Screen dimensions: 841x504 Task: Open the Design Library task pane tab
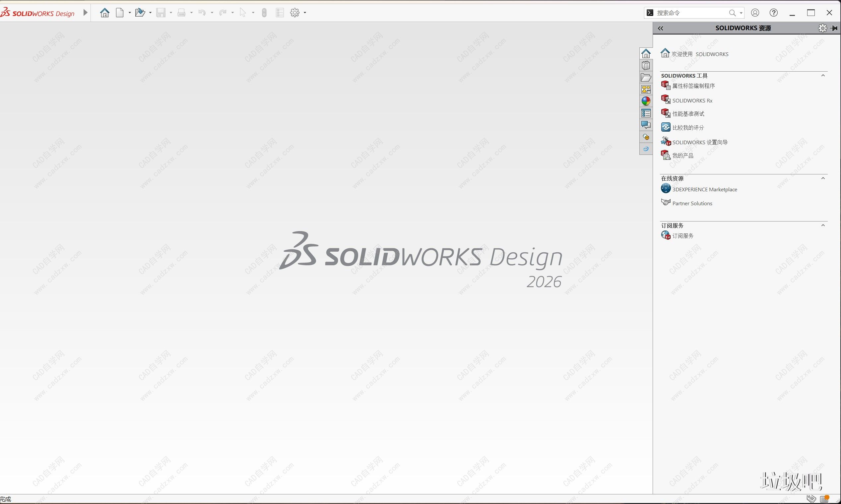coord(646,66)
